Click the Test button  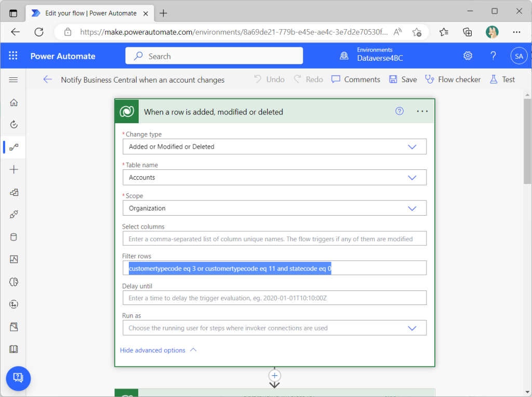[x=502, y=80]
